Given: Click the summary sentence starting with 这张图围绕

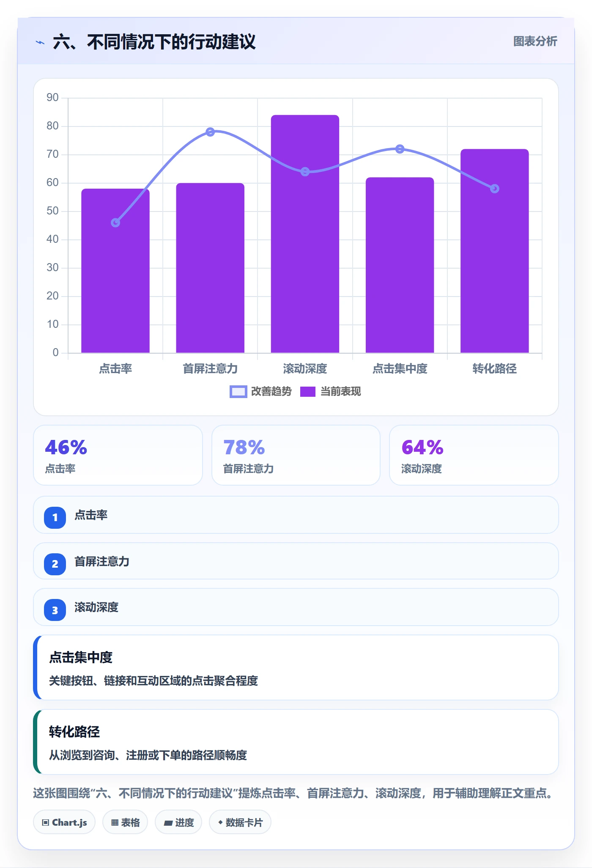Looking at the screenshot, I should (x=293, y=793).
